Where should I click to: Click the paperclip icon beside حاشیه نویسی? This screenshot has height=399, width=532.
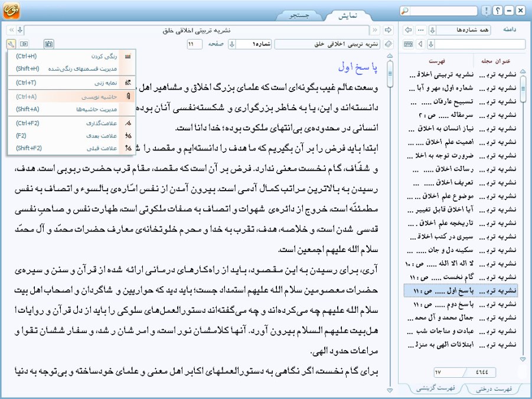(128, 96)
